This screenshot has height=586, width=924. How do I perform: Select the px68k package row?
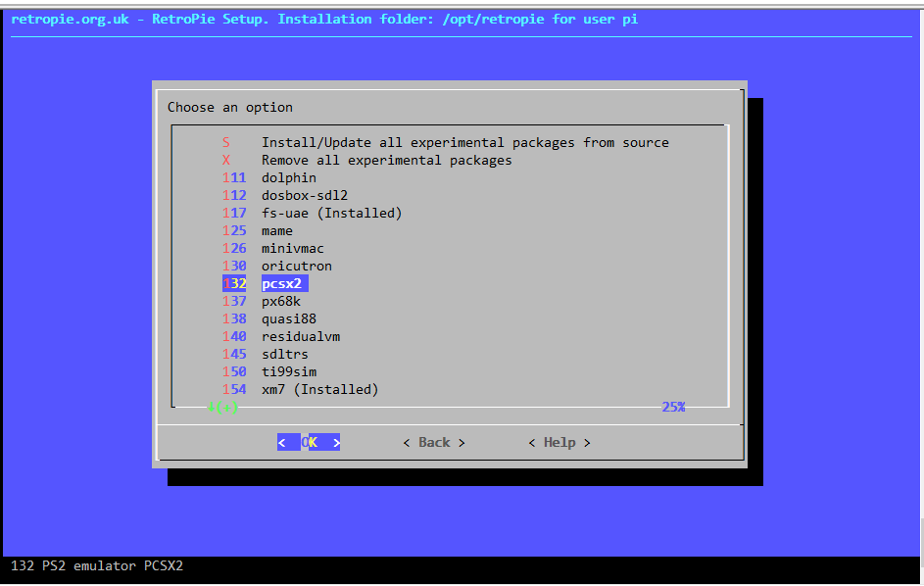(262, 301)
